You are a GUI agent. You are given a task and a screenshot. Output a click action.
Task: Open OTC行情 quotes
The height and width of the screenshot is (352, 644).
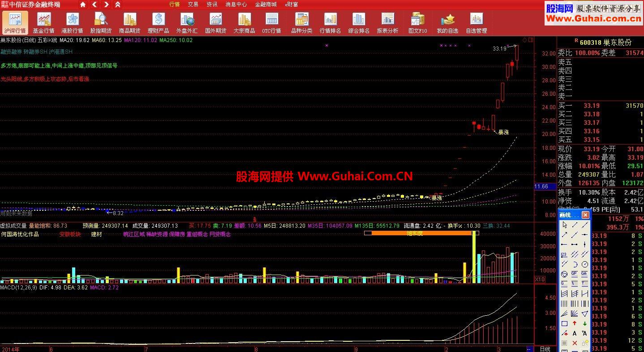[x=271, y=23]
